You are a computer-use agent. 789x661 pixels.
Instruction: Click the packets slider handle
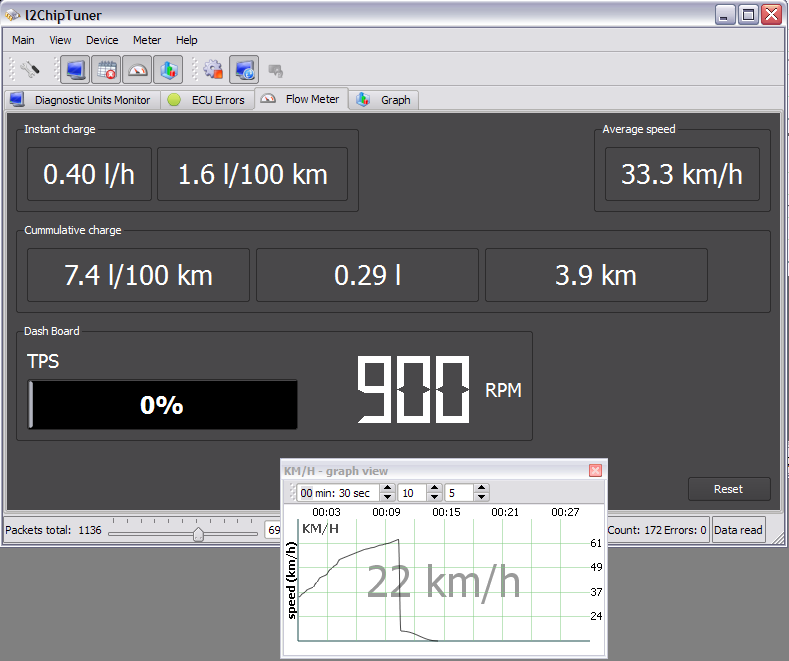tap(198, 534)
